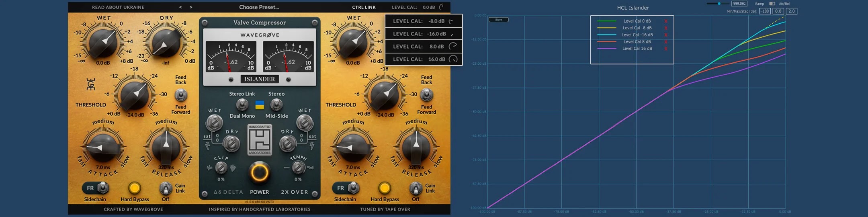Click the previous preset arrow
Screen dimensions: 868x217
pyautogui.click(x=180, y=7)
